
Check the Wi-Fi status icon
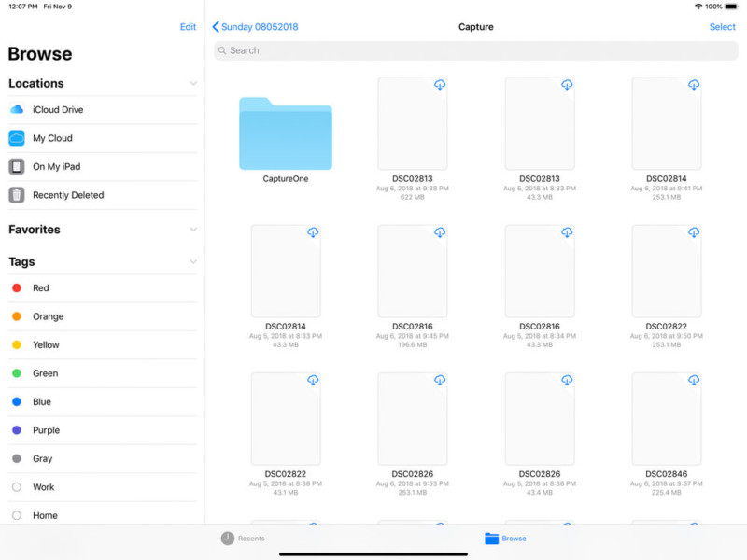tap(698, 7)
